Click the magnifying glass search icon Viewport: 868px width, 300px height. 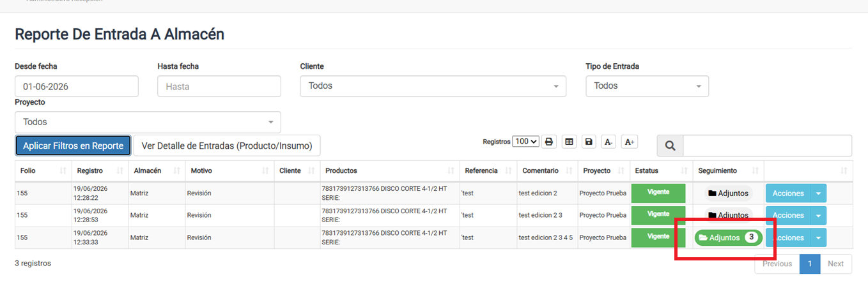(670, 146)
